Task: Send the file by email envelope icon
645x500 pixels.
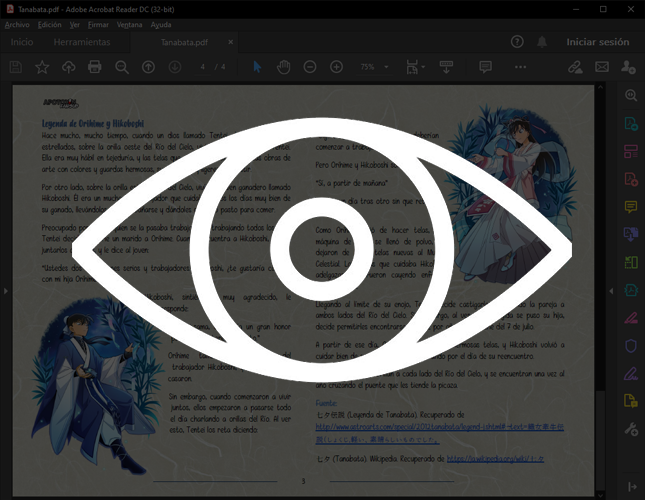Action: [x=602, y=67]
